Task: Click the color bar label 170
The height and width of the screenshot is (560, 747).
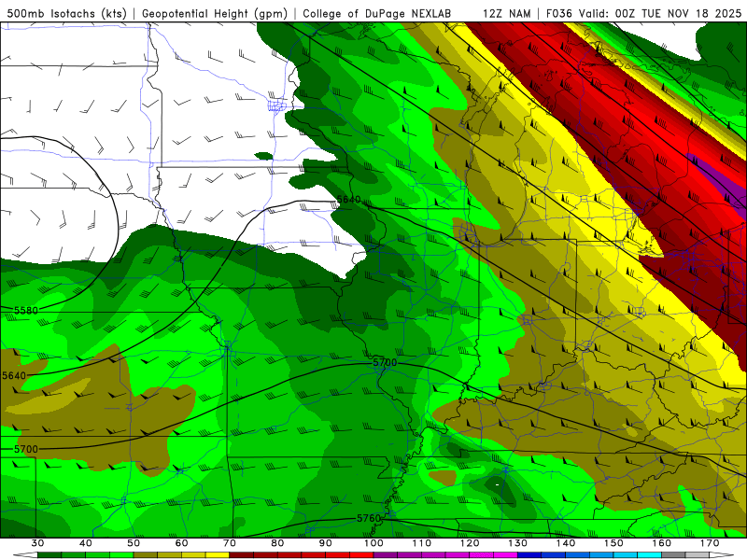Action: pos(710,543)
